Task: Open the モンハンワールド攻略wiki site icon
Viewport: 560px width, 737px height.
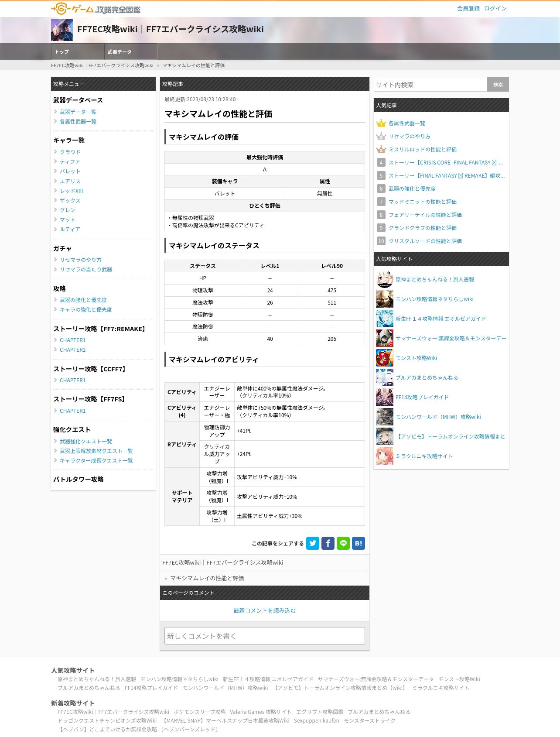Action: [385, 417]
